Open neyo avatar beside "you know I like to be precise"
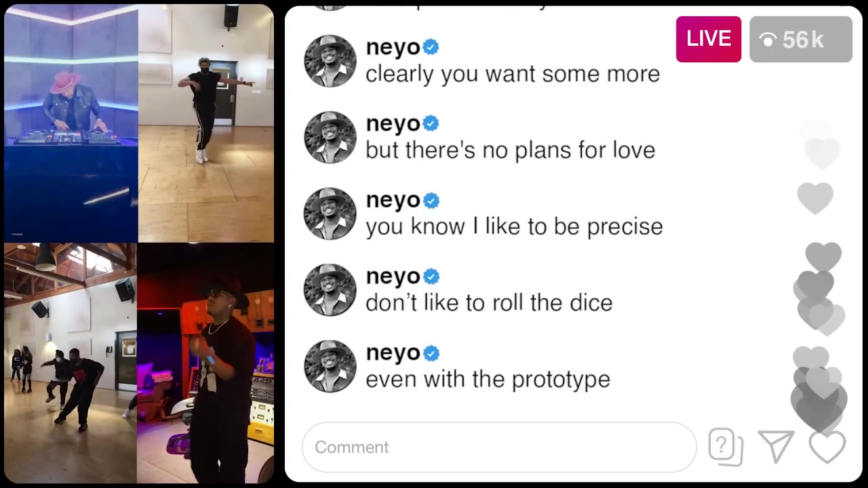 pyautogui.click(x=330, y=214)
